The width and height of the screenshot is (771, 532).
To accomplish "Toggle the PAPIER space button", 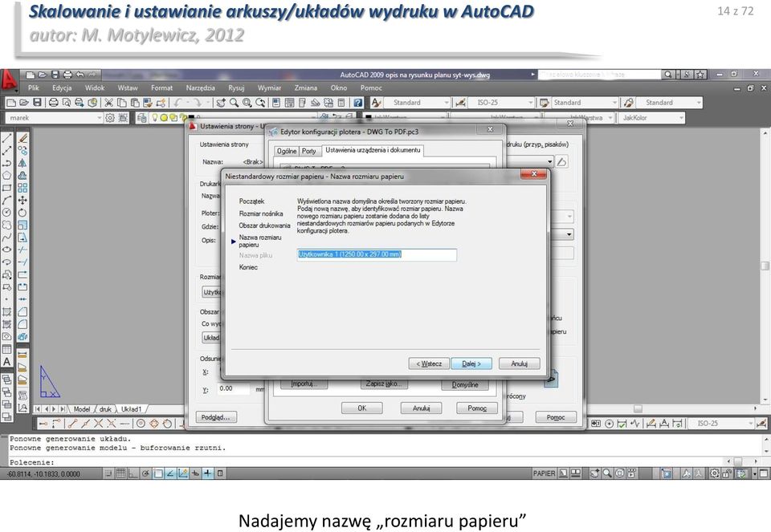I will (x=544, y=473).
